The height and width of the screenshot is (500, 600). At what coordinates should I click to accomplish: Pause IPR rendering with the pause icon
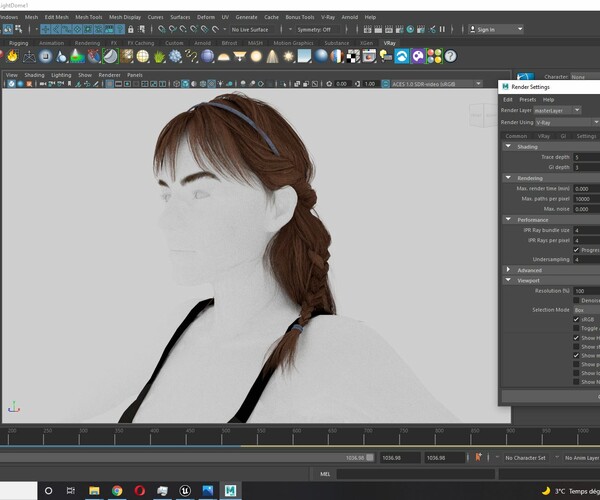(442, 29)
